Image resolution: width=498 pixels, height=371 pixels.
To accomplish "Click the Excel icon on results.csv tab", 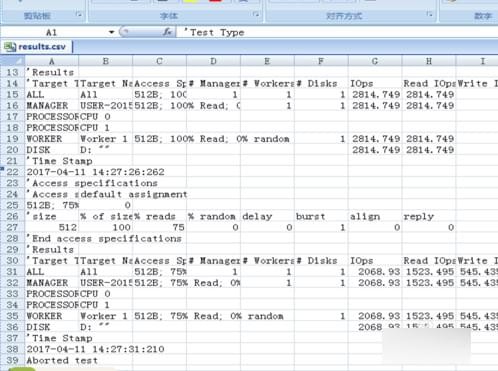I will 10,47.
